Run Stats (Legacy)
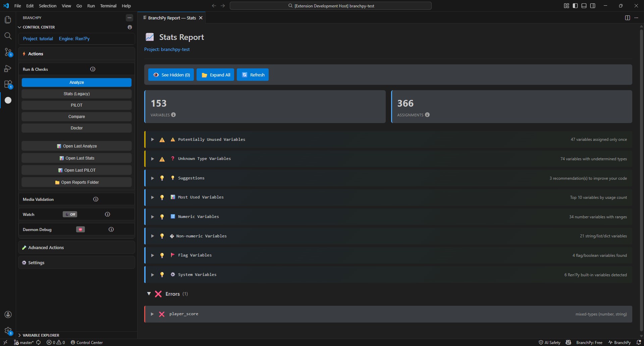 (76, 94)
